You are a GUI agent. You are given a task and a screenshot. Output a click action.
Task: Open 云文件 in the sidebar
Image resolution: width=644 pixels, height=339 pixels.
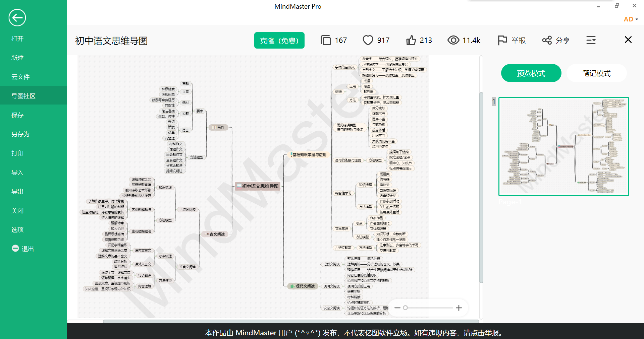pyautogui.click(x=20, y=77)
